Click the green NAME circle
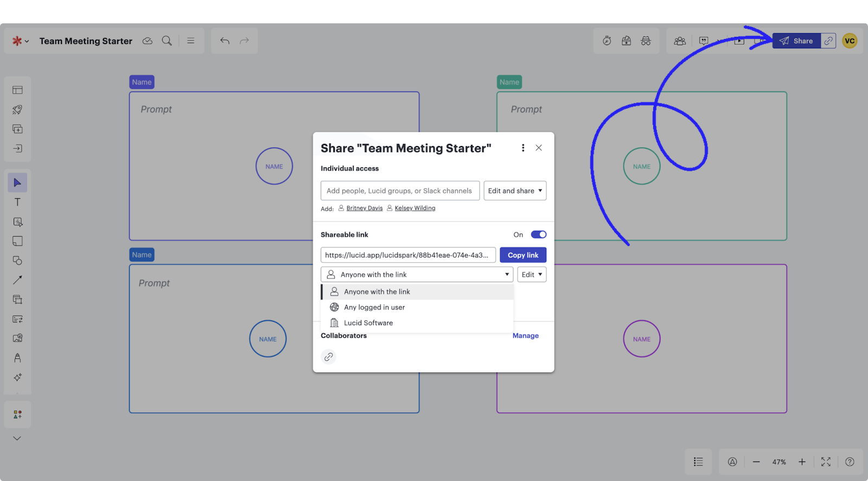Image resolution: width=868 pixels, height=481 pixels. pyautogui.click(x=642, y=166)
